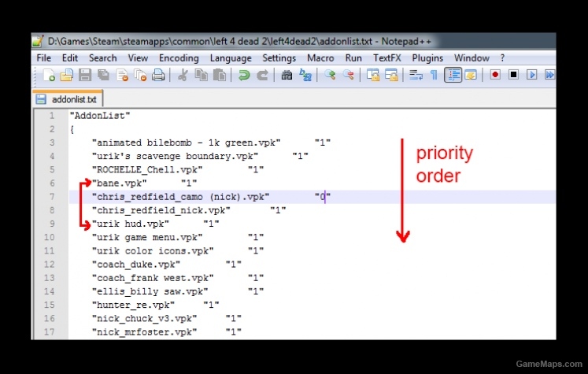Click the green Undo arrow
The image size is (588, 374).
click(244, 75)
